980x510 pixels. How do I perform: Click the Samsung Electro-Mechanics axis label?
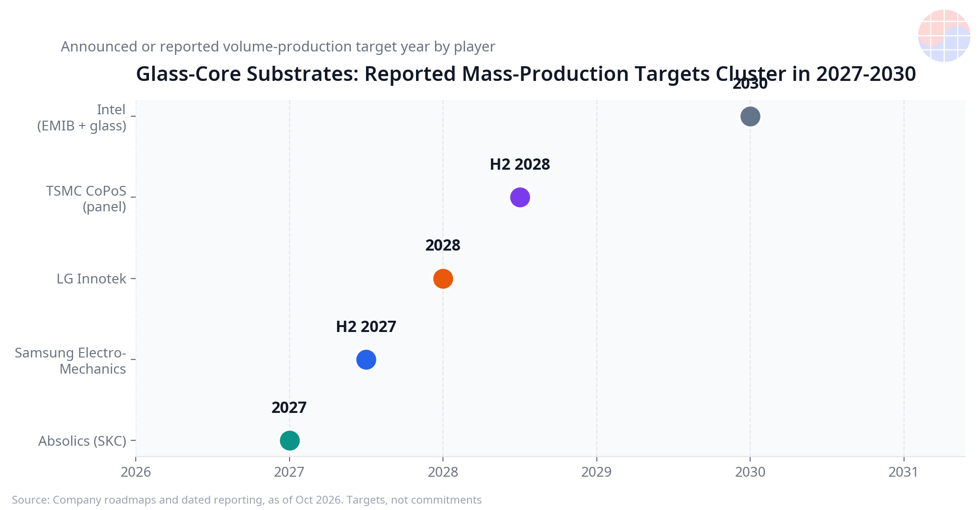tap(71, 360)
